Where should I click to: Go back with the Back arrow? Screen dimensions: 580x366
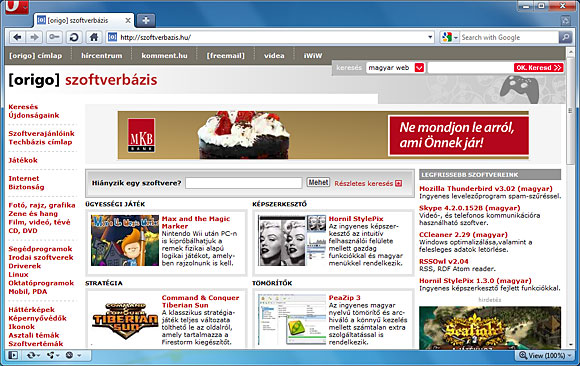coord(17,37)
